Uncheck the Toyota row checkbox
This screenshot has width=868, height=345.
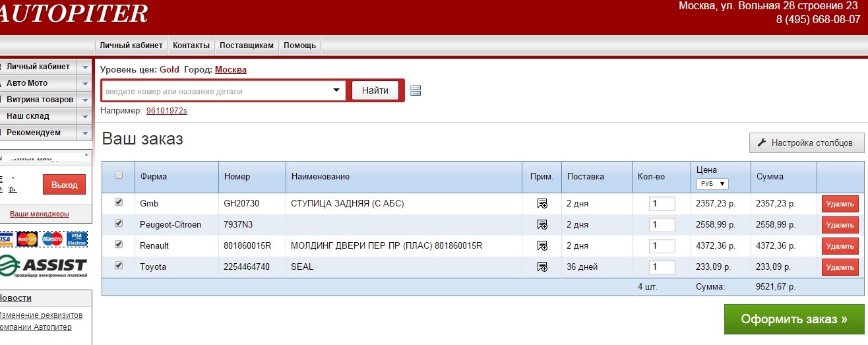(119, 265)
